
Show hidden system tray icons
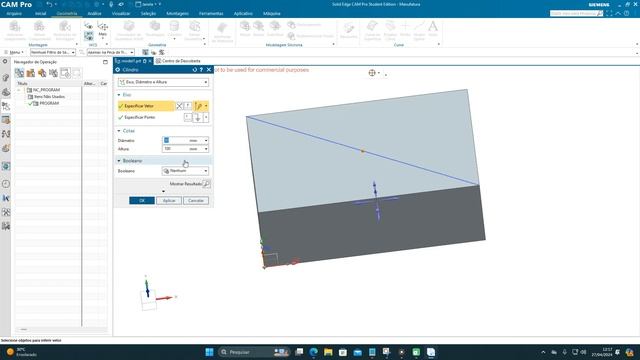[x=543, y=352]
